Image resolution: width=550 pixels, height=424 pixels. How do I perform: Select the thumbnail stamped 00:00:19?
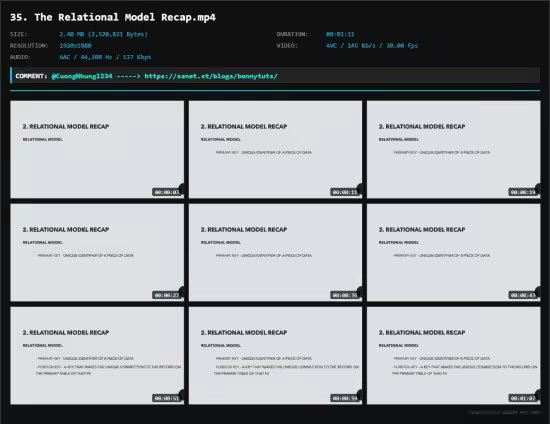click(x=454, y=149)
